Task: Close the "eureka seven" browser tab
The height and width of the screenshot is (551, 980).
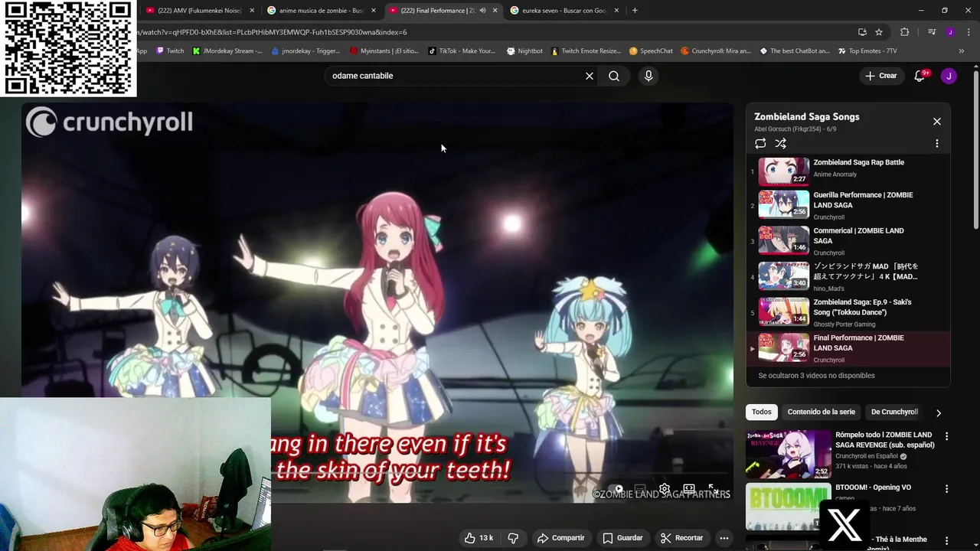Action: [x=616, y=11]
